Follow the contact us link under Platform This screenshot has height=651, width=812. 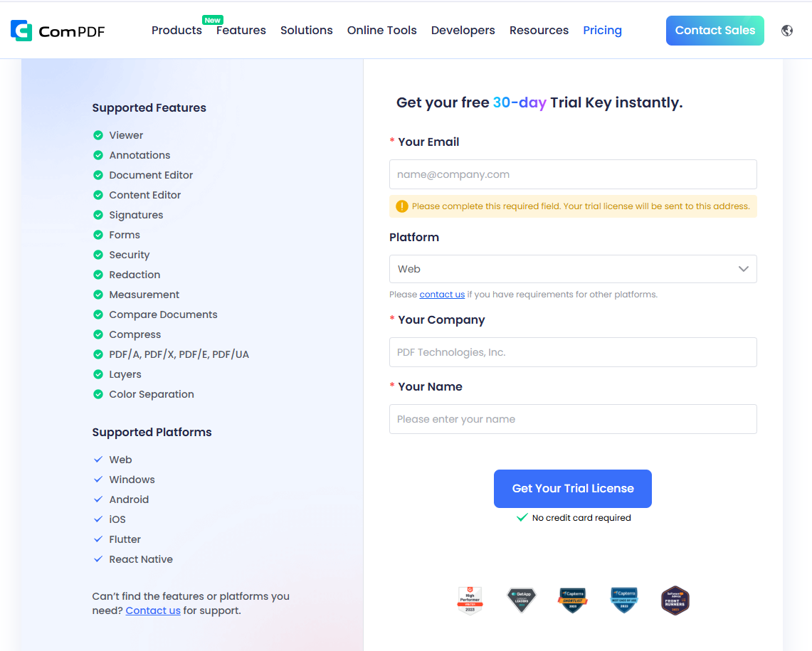pos(442,295)
